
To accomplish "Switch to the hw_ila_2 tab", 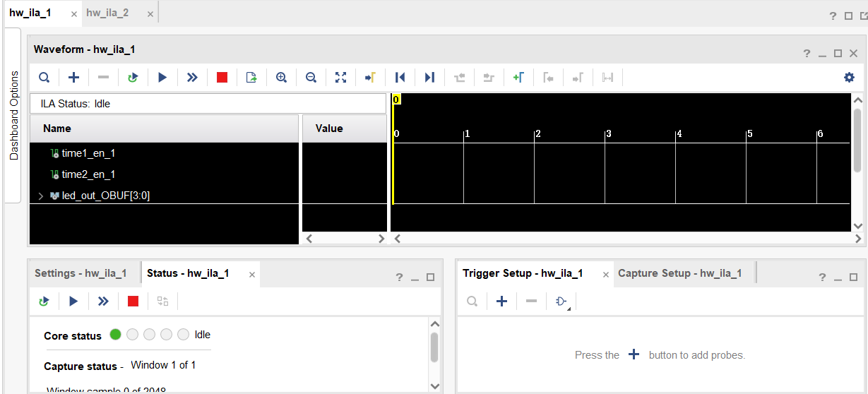I will coord(107,13).
